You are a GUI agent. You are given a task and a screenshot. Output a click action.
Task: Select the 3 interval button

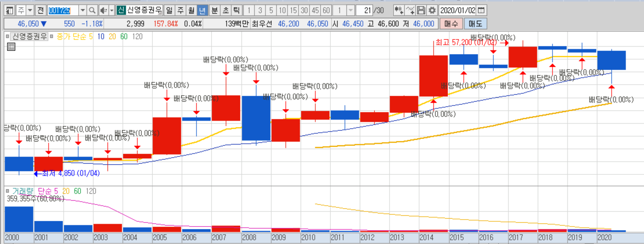pos(260,10)
